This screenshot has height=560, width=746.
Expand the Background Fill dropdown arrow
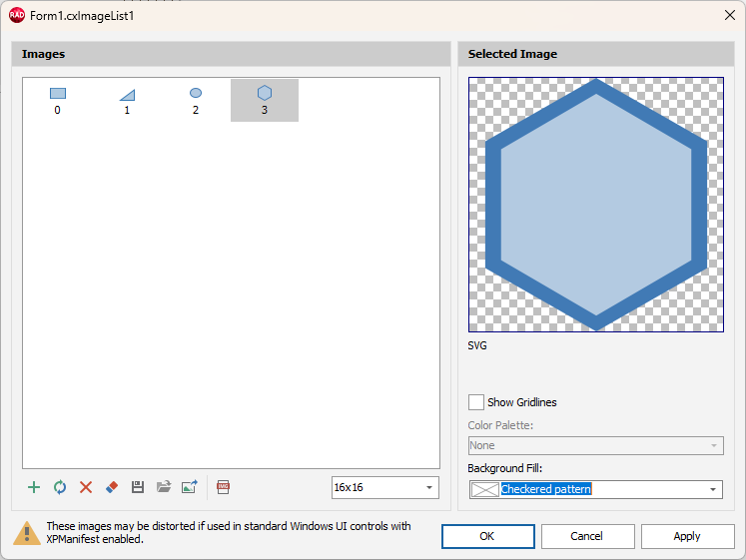coord(713,489)
